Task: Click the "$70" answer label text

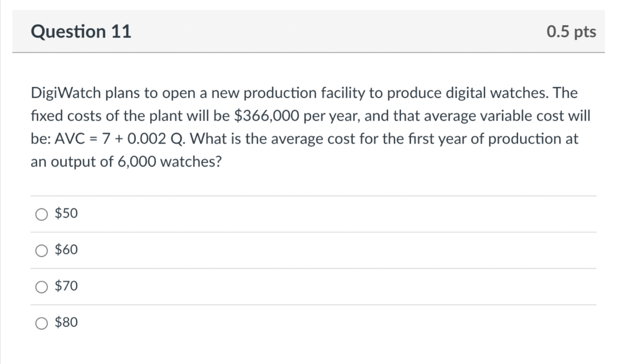Action: (67, 287)
